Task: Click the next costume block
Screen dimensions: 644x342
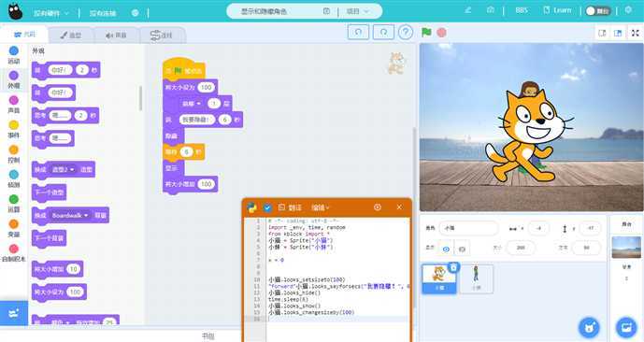Action: pyautogui.click(x=49, y=192)
